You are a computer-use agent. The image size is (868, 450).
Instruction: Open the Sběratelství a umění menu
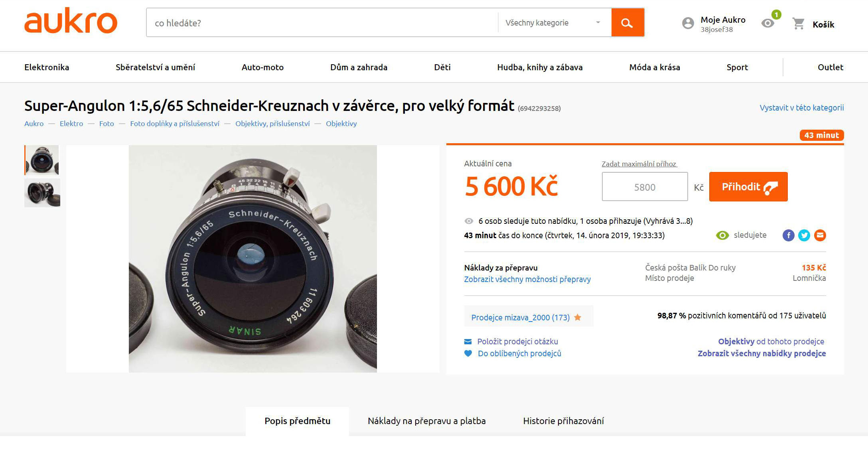[155, 67]
